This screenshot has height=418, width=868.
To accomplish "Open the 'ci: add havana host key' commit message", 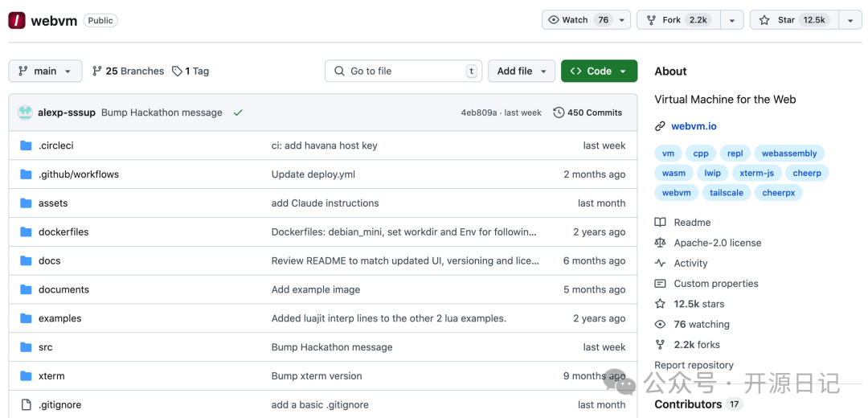I will point(325,145).
